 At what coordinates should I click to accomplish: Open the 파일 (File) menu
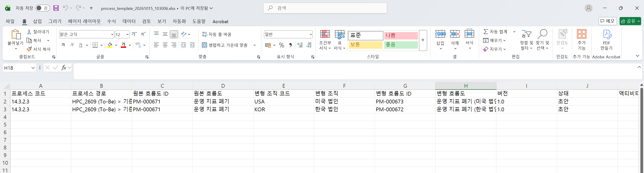tap(10, 21)
